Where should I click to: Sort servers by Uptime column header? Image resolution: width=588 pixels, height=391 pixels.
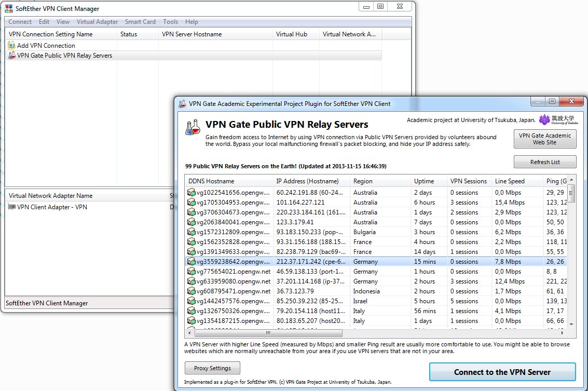point(429,181)
